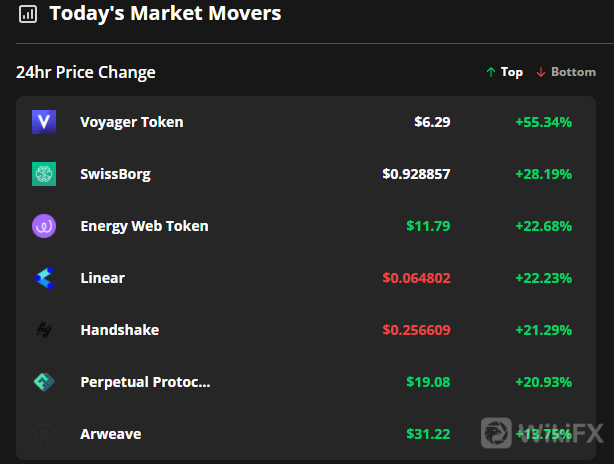Click the Perpetual Protocol icon

44,382
